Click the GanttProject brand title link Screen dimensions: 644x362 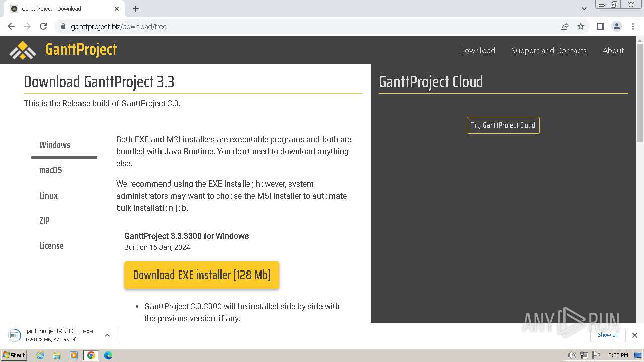[81, 49]
